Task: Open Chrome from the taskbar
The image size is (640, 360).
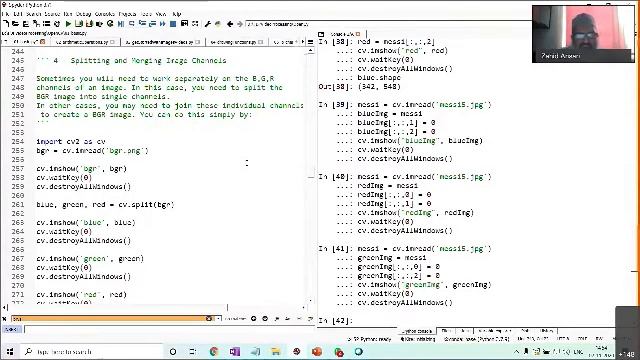Action: click(214, 351)
